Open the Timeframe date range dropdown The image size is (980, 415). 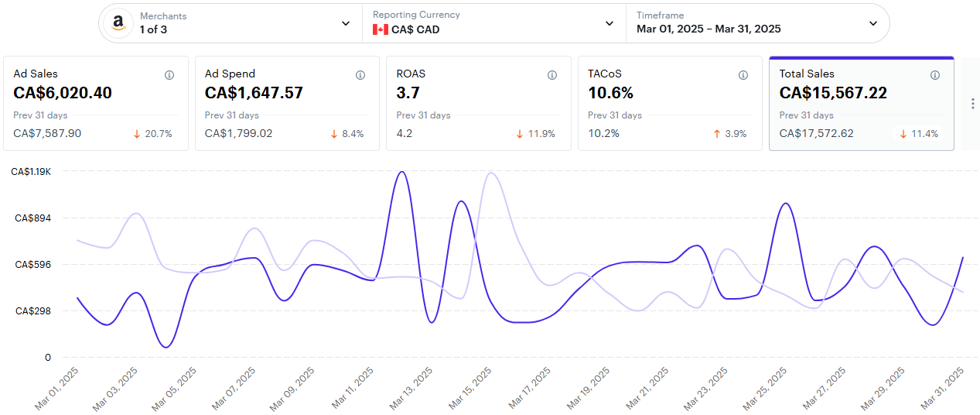873,23
